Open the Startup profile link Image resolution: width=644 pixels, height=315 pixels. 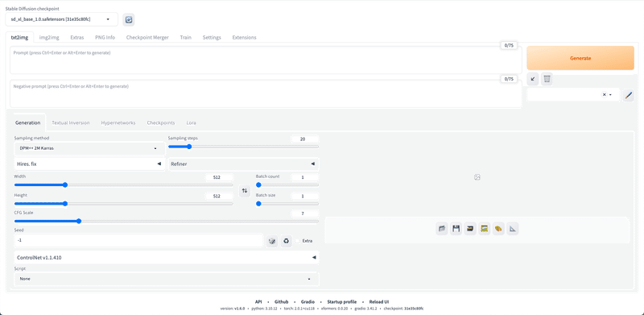click(x=341, y=302)
